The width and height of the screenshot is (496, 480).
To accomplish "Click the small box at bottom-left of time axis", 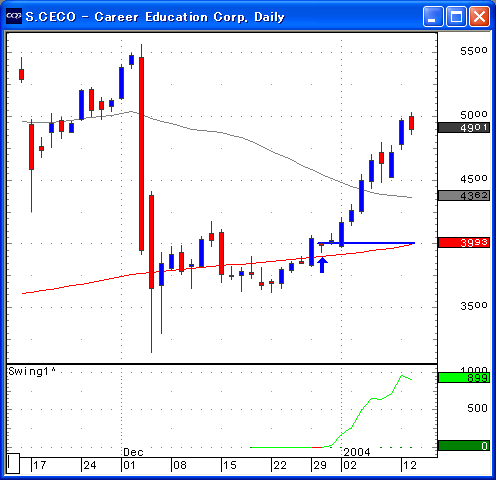I will (x=13, y=463).
